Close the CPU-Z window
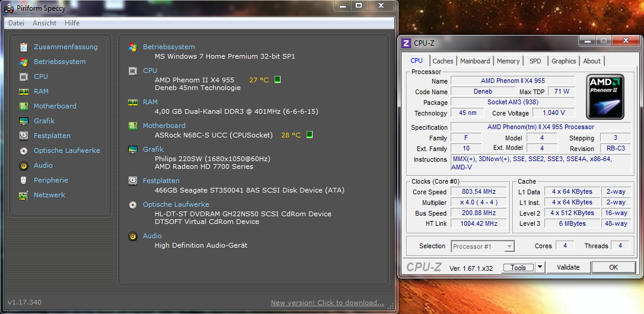Viewport: 644px width, 314px height. [x=626, y=41]
